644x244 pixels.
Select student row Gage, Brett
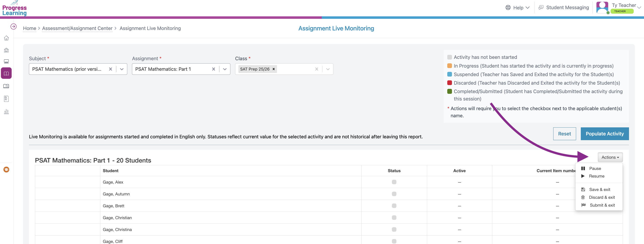(329, 206)
